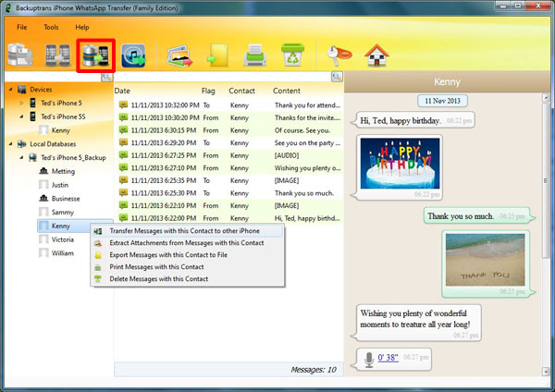This screenshot has width=555, height=392.
Task: Collapse Ted's iPhone 5_Backup node
Action: coord(21,157)
